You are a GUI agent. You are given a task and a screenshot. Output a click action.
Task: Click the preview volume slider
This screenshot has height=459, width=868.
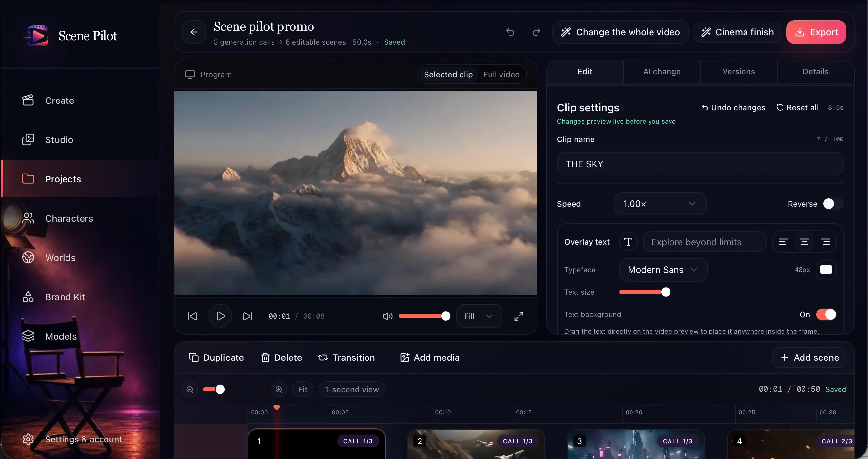[424, 316]
